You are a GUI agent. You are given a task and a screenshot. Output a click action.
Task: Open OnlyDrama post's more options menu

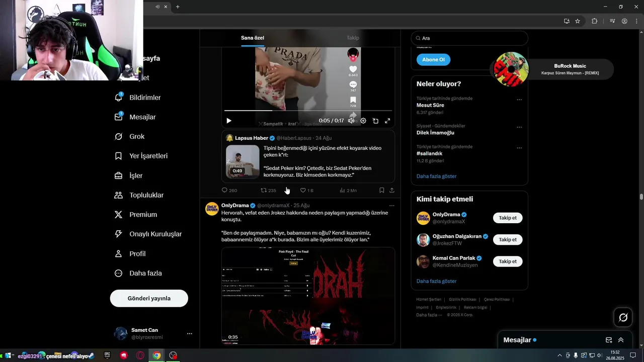[x=391, y=206]
